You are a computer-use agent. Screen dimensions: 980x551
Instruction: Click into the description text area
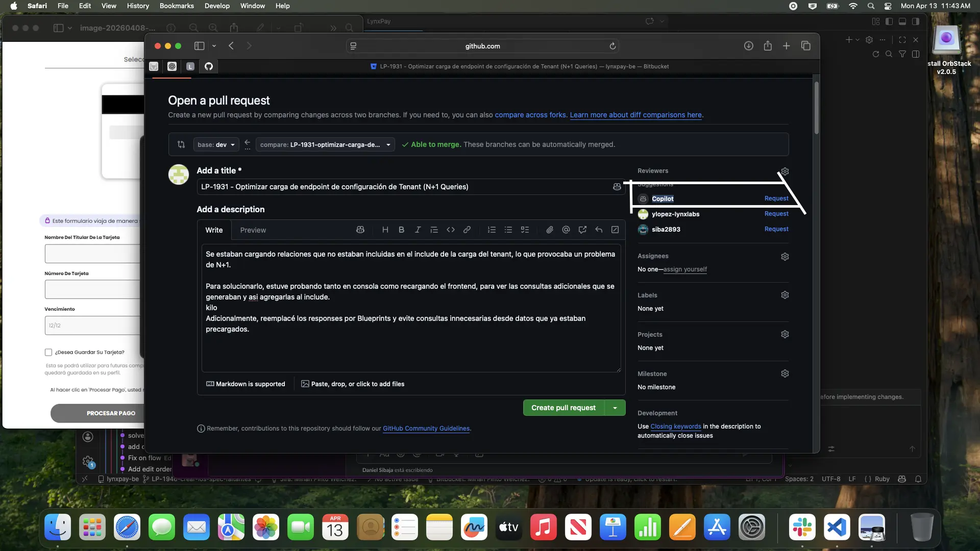pyautogui.click(x=411, y=308)
